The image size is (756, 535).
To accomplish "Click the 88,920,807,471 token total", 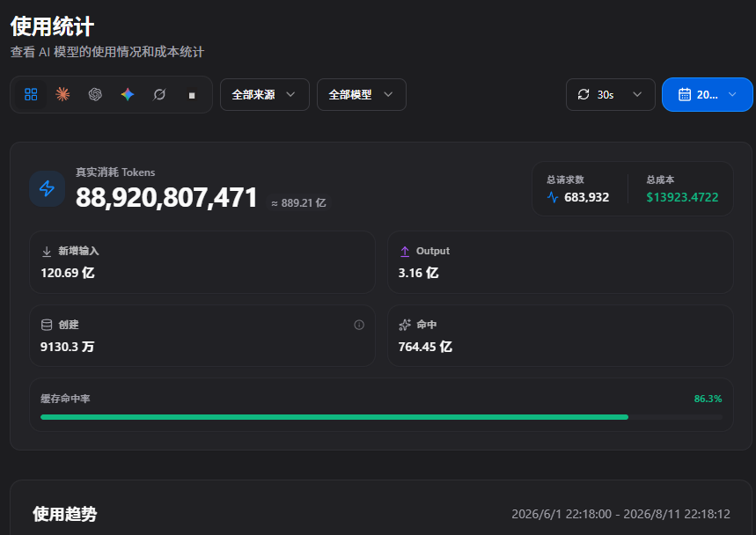I will tap(166, 198).
